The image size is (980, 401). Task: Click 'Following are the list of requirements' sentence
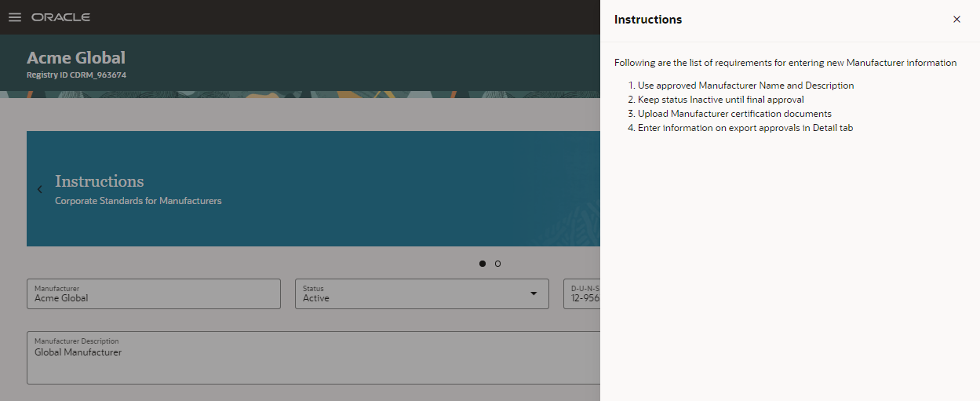coord(785,63)
